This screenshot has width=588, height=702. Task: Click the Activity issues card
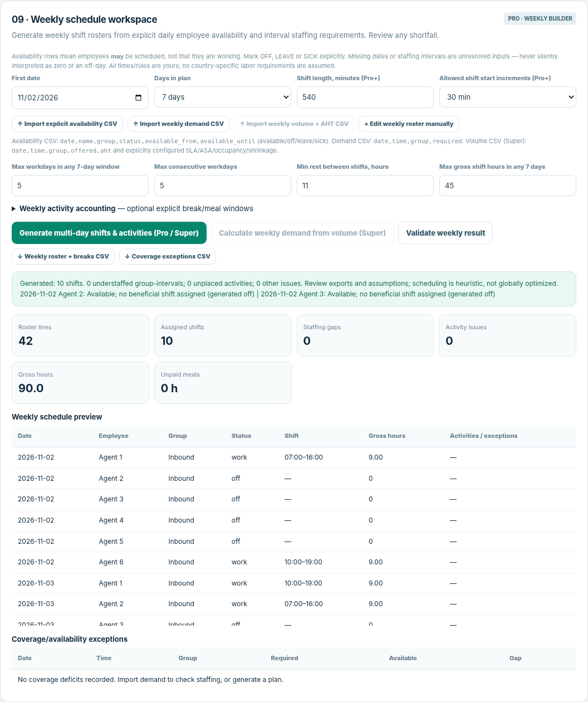[x=508, y=335]
